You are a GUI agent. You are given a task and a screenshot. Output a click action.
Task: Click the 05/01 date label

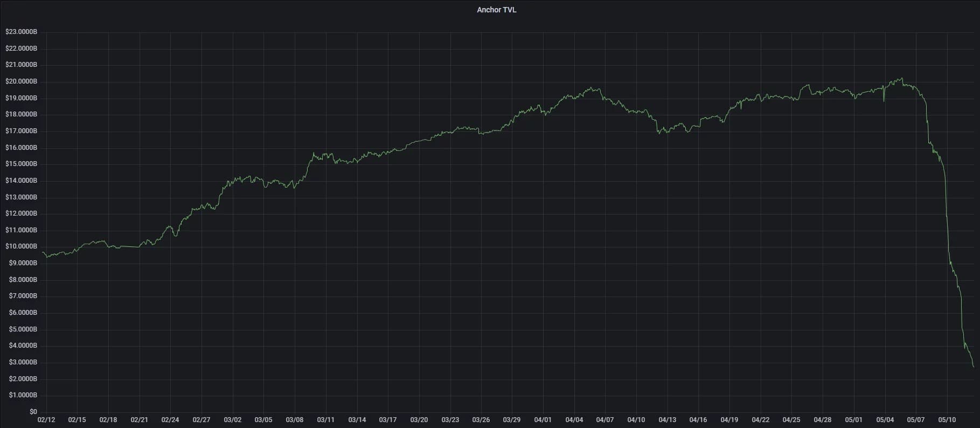[854, 420]
